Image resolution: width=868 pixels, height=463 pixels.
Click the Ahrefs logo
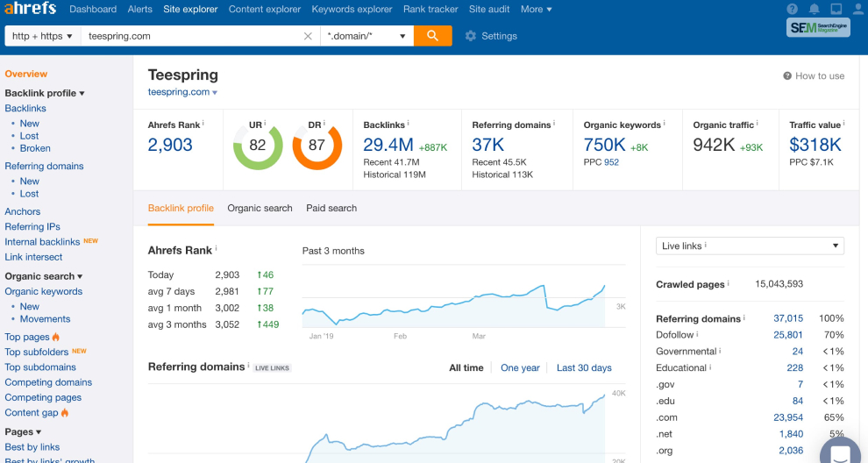(31, 8)
